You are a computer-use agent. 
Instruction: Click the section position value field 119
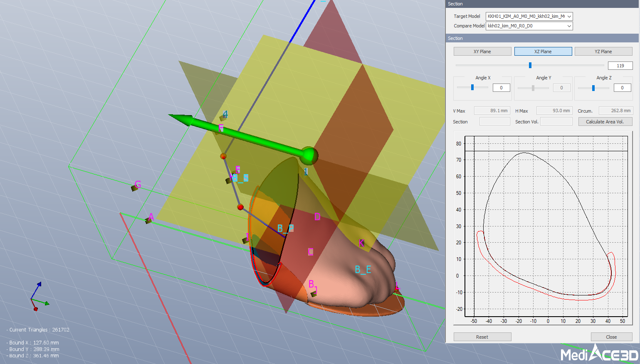pyautogui.click(x=620, y=66)
